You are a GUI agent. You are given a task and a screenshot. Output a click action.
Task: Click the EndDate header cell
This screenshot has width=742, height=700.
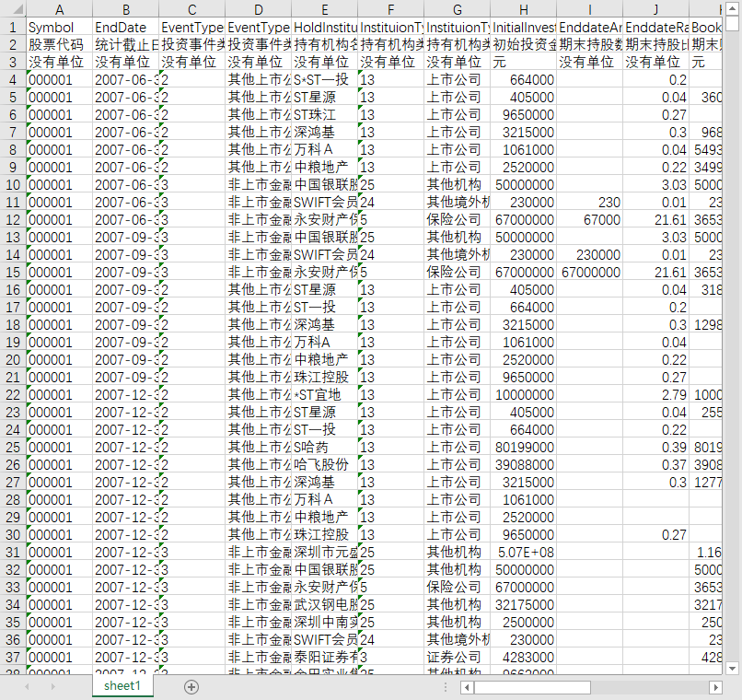(x=125, y=28)
